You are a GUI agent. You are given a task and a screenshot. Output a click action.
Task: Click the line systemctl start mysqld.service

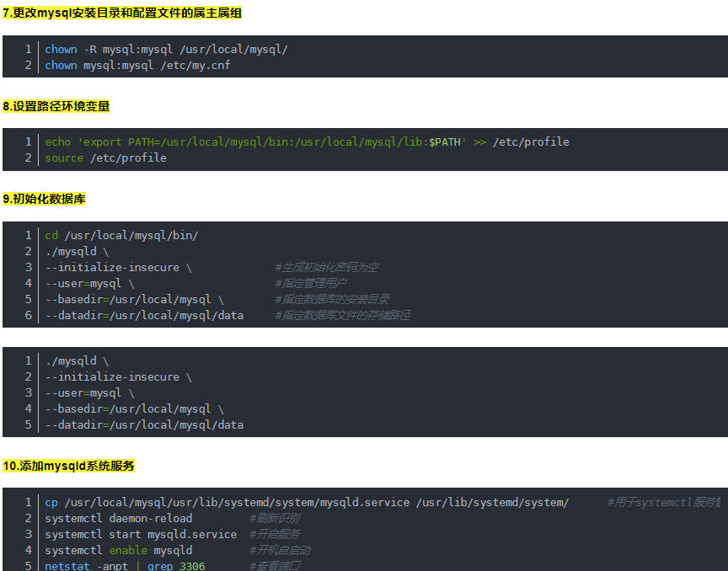pyautogui.click(x=141, y=534)
